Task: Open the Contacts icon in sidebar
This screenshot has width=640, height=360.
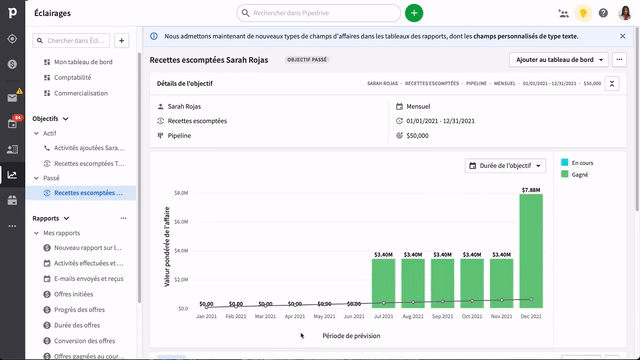Action: [12, 149]
